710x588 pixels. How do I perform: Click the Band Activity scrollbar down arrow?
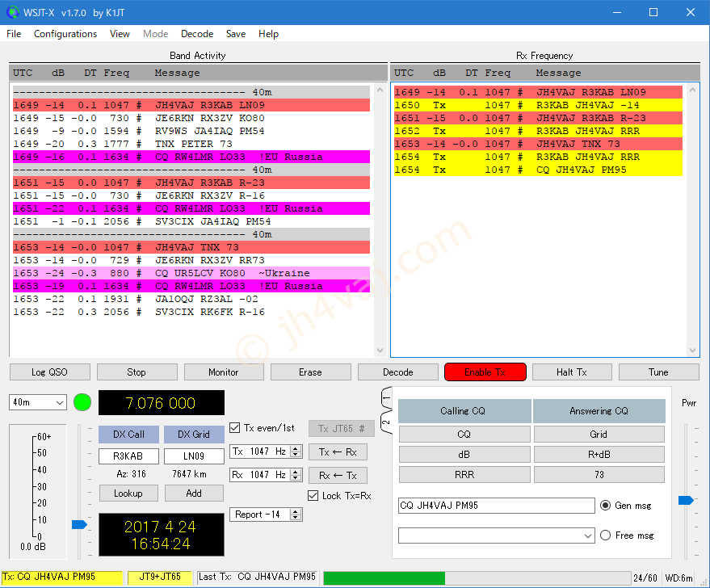coord(380,351)
